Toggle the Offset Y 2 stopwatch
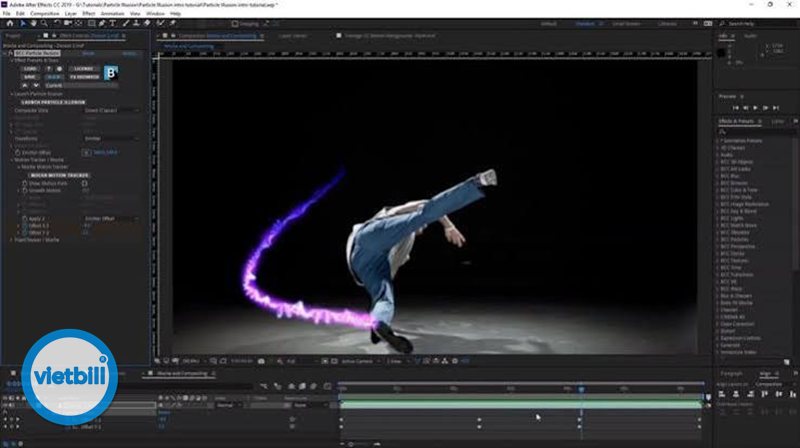800x448 pixels. point(24,233)
